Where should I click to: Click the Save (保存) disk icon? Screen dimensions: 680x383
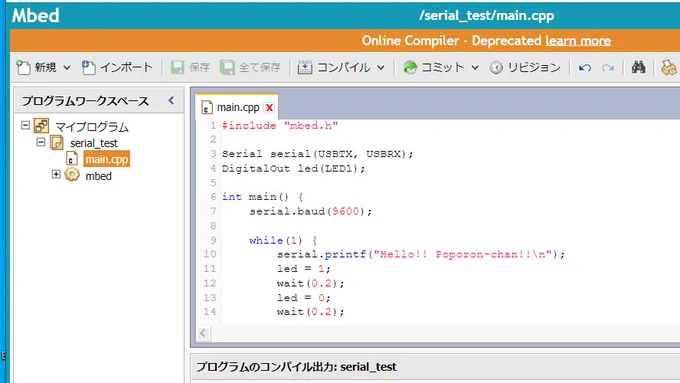coord(177,67)
